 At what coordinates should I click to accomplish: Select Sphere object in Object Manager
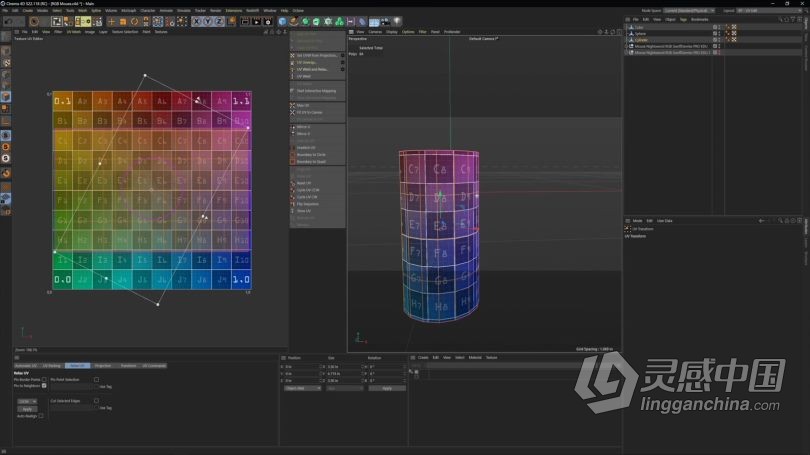640,34
